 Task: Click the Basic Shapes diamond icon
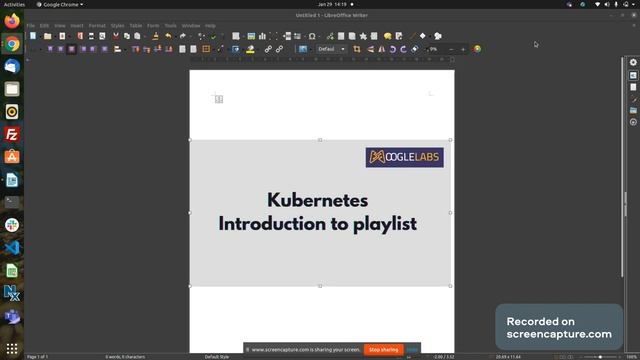click(x=422, y=36)
